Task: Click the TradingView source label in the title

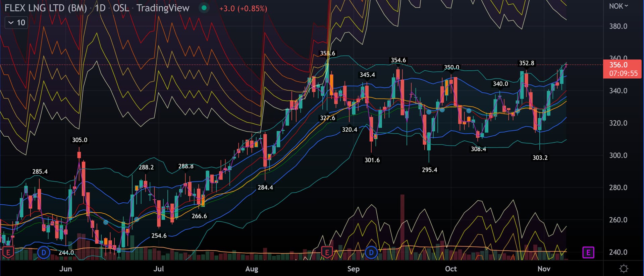Action: point(163,8)
